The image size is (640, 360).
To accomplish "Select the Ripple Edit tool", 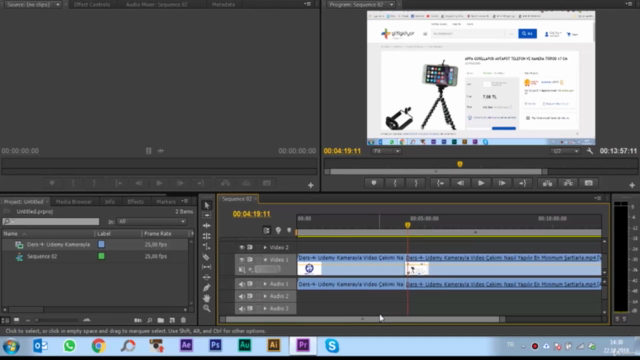I will 207,225.
